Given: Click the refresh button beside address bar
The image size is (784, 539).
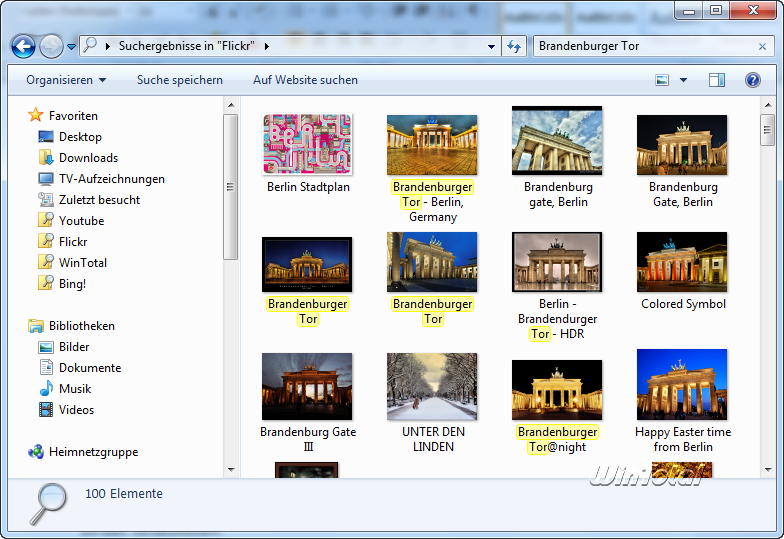Looking at the screenshot, I should coord(514,46).
